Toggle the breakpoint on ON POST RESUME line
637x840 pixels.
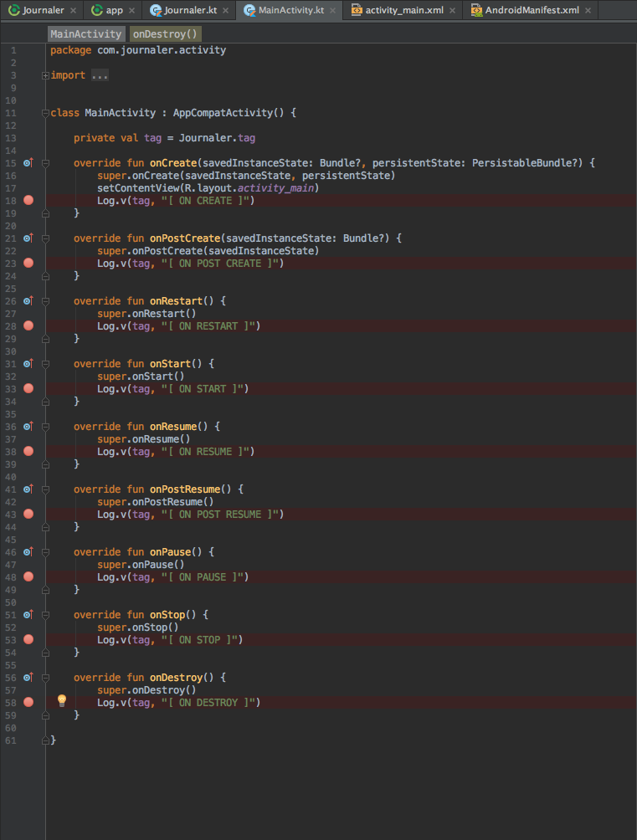(x=28, y=514)
